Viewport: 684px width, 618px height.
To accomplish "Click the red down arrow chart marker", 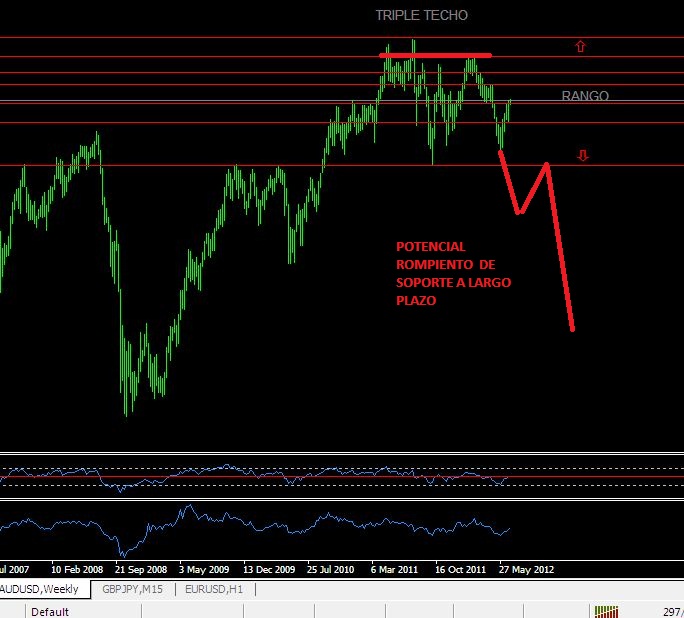I will coord(584,155).
